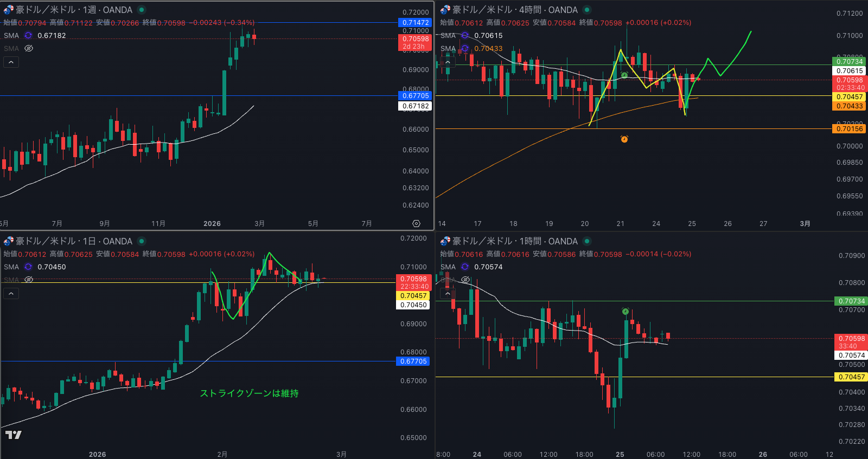Click the AUD/USD flag icon on weekly chart
This screenshot has height=459, width=868.
point(8,10)
